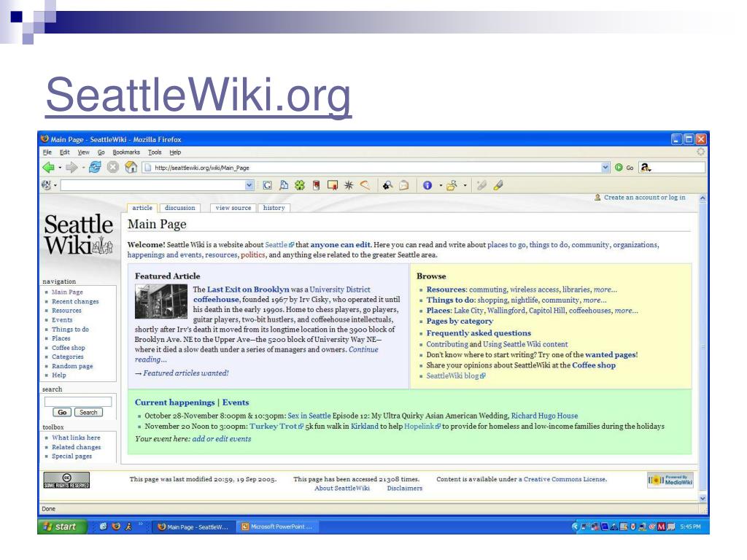Open Frequently asked questions link
747x560 pixels.
[x=479, y=333]
